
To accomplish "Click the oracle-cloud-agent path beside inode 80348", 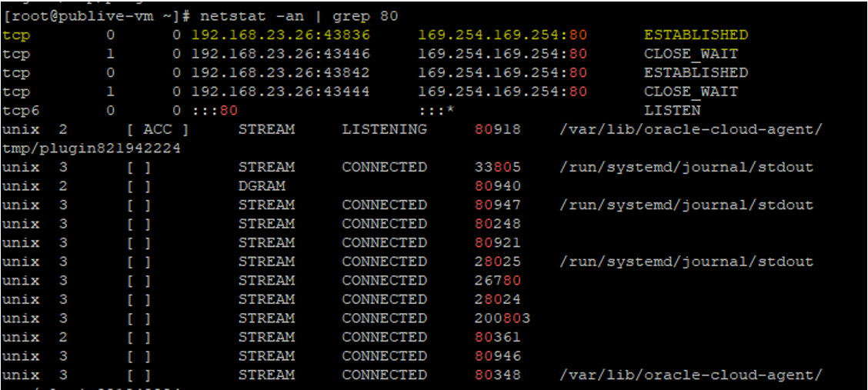I will point(691,375).
